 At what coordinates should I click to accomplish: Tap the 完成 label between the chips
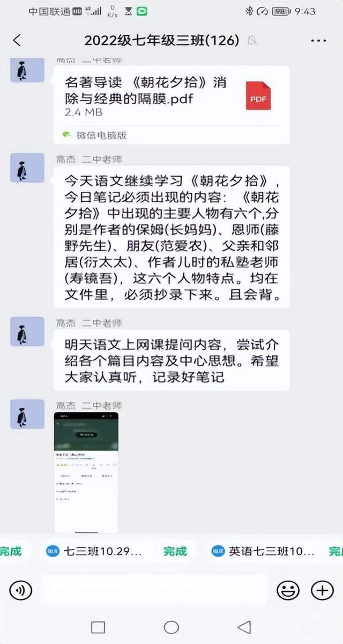pos(175,551)
